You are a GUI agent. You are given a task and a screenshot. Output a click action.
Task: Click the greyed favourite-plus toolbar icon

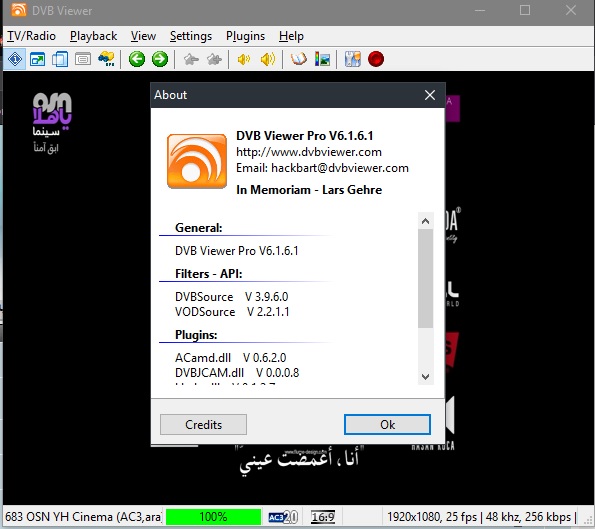[214, 59]
